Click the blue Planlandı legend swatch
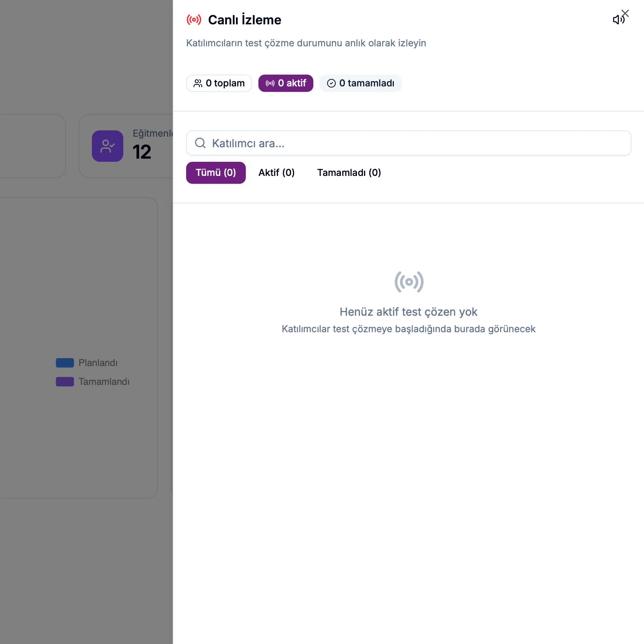Viewport: 644px width, 644px height. coord(65,363)
